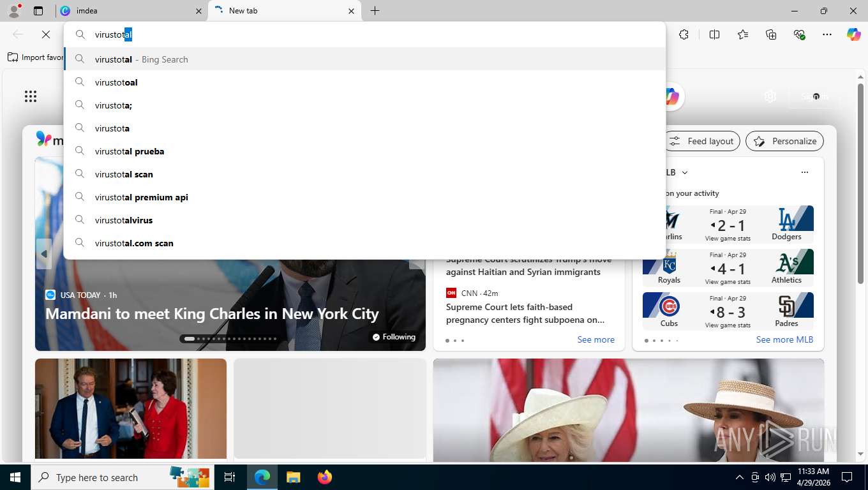868x490 pixels.
Task: Open the two politicians news thumbnail
Action: click(x=131, y=408)
